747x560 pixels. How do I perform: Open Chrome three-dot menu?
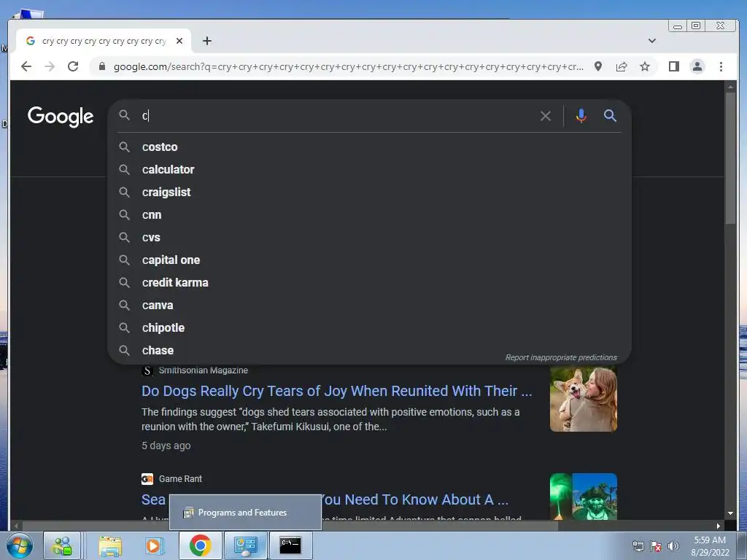coord(721,66)
